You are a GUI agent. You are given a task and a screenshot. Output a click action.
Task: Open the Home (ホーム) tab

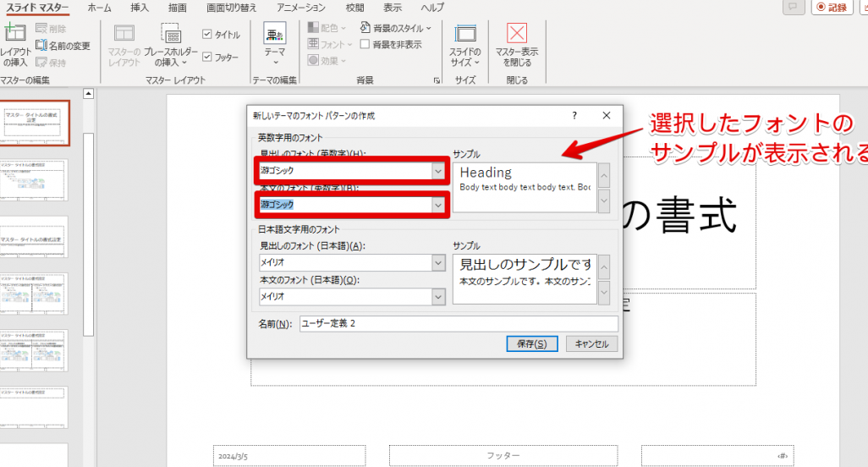click(99, 8)
